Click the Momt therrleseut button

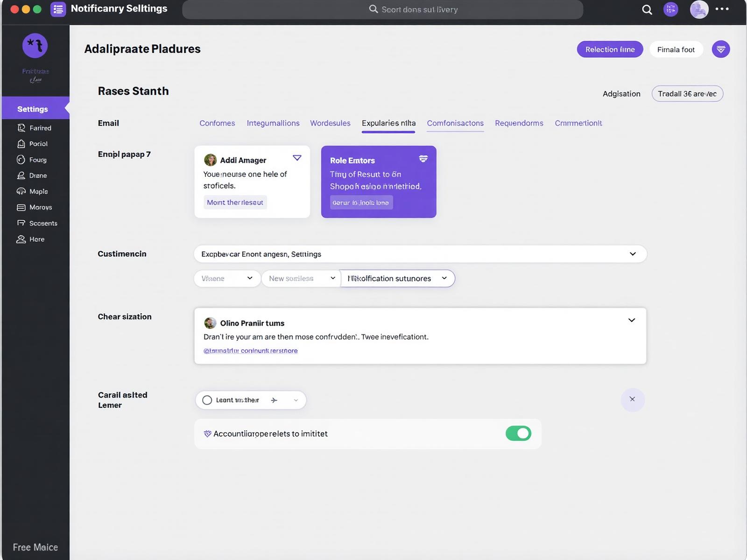coord(235,203)
